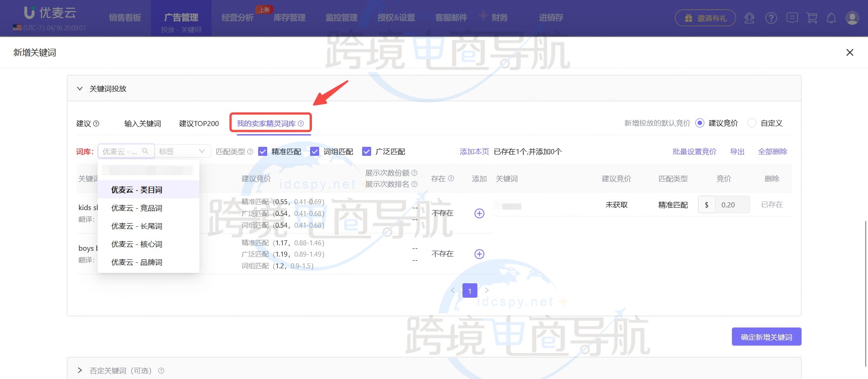Open the customer support headset icon
The height and width of the screenshot is (379, 868).
coord(749,18)
